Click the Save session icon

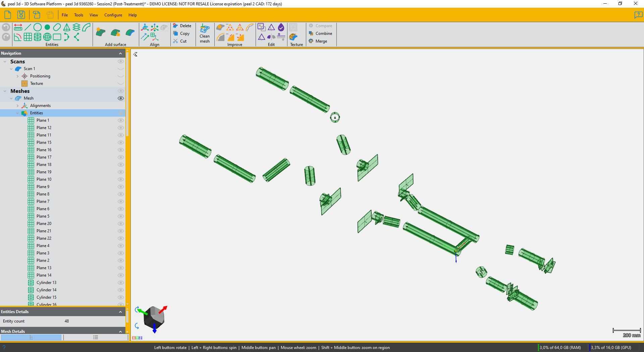[x=21, y=15]
